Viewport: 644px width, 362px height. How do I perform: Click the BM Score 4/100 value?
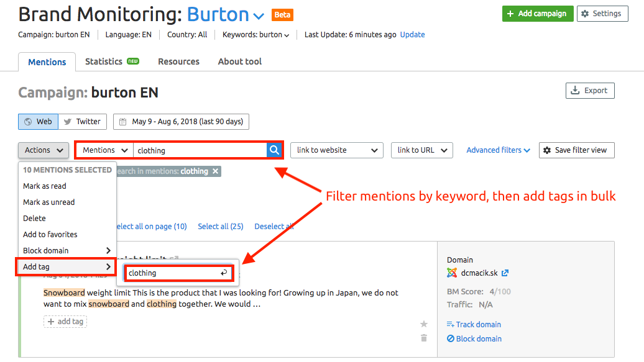[x=500, y=292]
